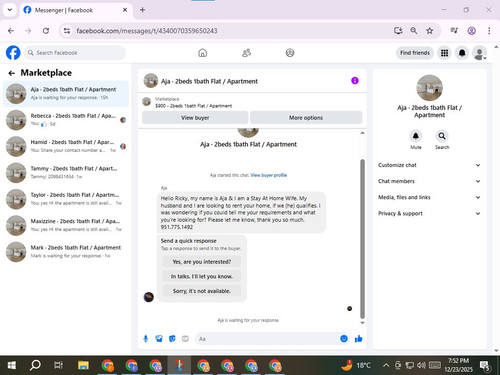500x375 pixels.
Task: Open Hamid conversation in list
Action: (x=66, y=146)
